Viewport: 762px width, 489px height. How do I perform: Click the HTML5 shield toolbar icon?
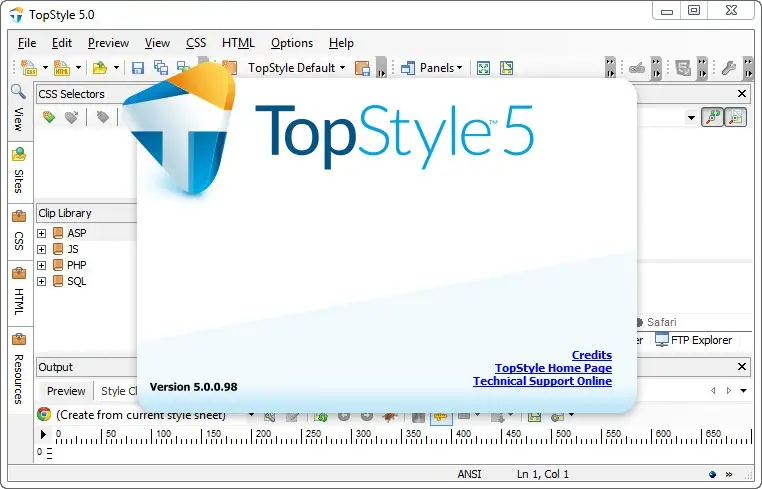[683, 68]
